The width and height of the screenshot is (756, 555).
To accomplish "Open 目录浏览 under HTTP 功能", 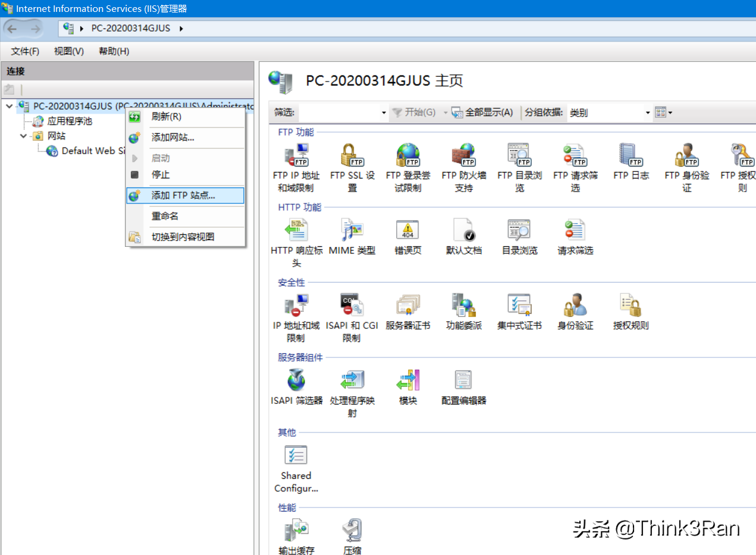I will pos(520,237).
